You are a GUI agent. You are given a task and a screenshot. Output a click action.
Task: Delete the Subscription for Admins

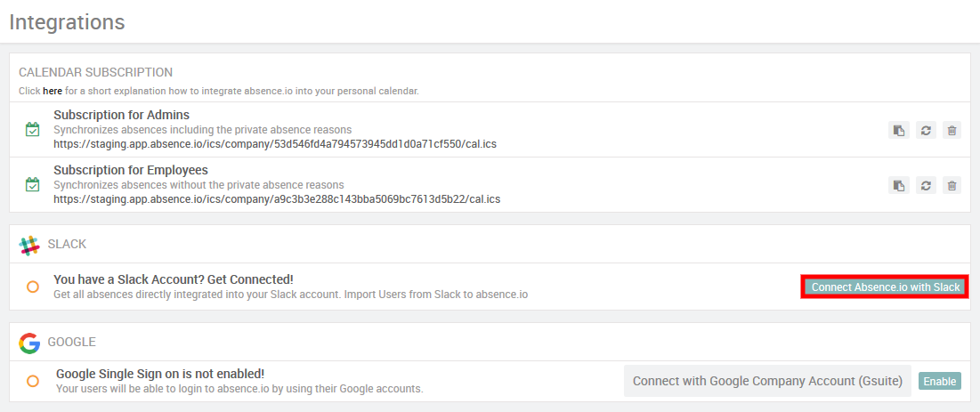[952, 131]
